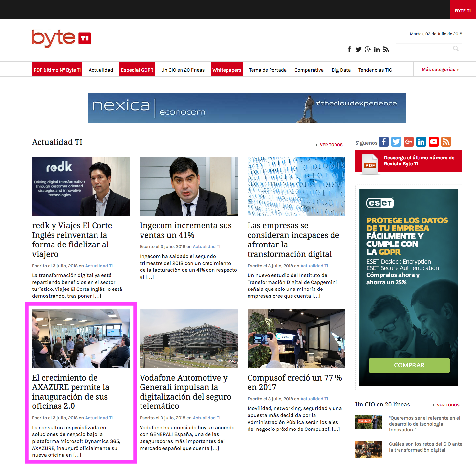
Task: Open LinkedIn from the Síguenos icons
Action: tap(421, 142)
